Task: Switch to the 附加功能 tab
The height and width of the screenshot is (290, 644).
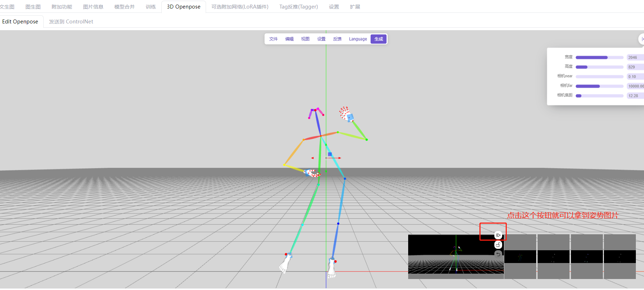Action: [62, 7]
